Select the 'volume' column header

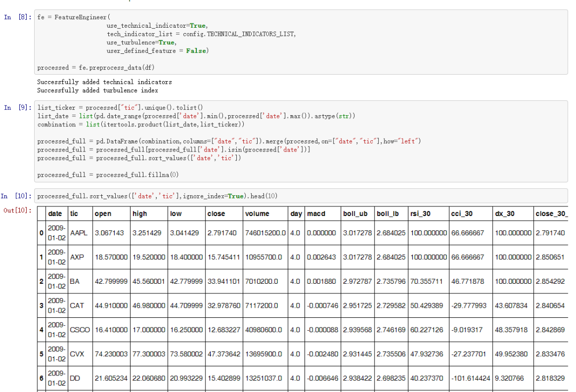pos(257,214)
